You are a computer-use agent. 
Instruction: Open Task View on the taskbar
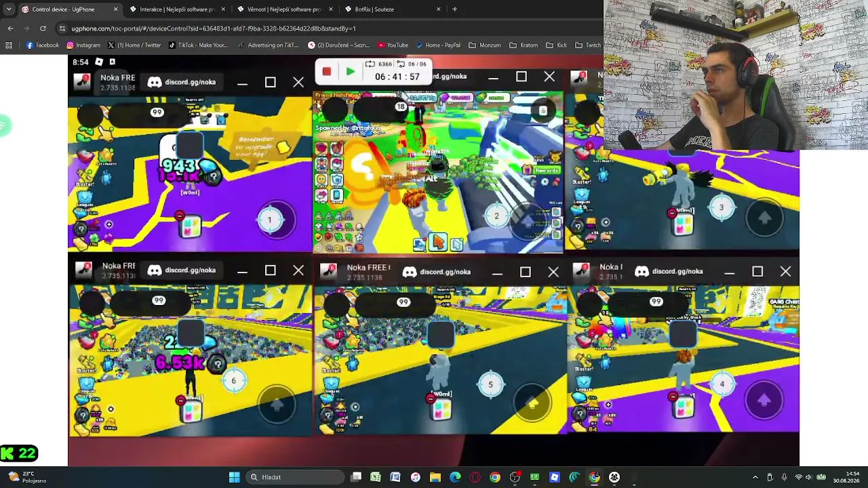[356, 477]
